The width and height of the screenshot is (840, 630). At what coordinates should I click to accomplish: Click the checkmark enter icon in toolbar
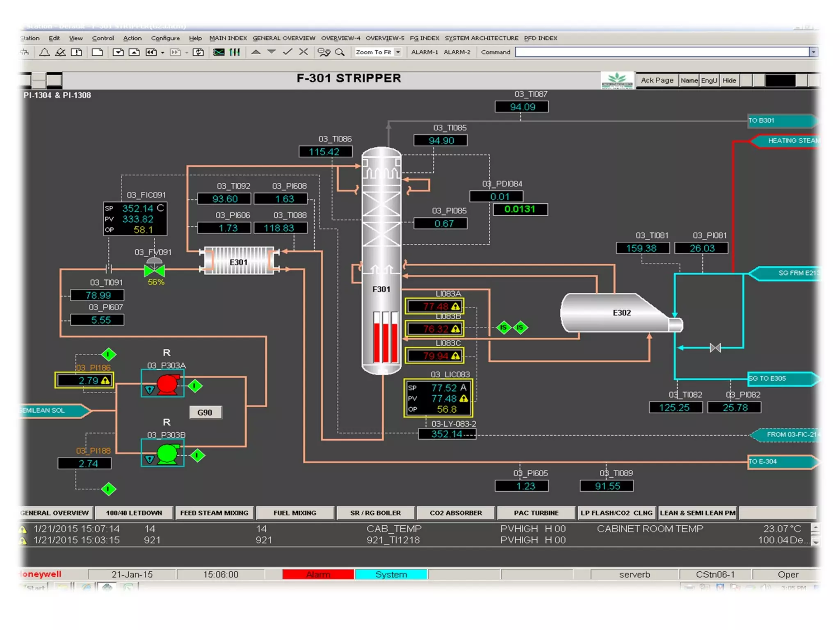288,52
